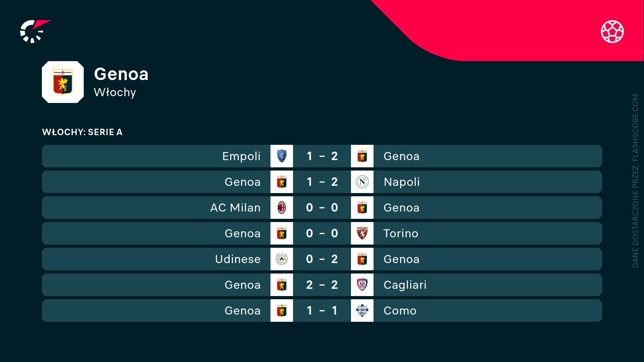This screenshot has width=644, height=362.
Task: Open the Genoa team title heading
Action: [x=121, y=74]
